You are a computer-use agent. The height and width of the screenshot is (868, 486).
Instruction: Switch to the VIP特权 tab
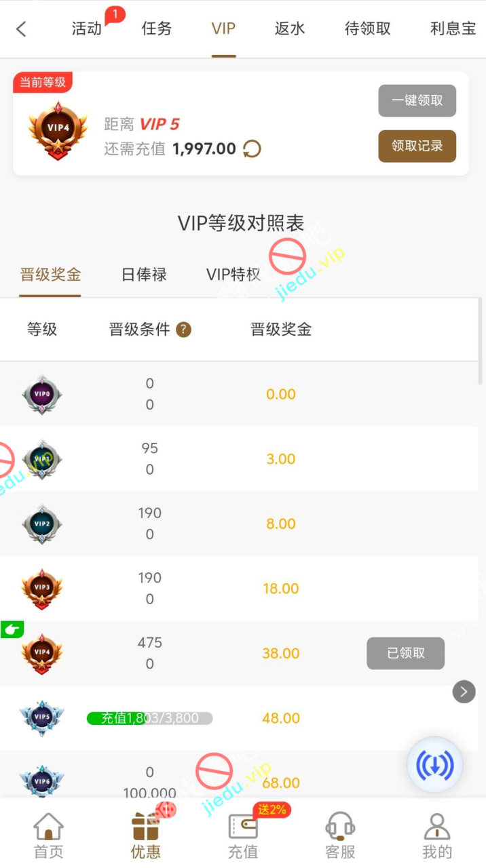[233, 275]
